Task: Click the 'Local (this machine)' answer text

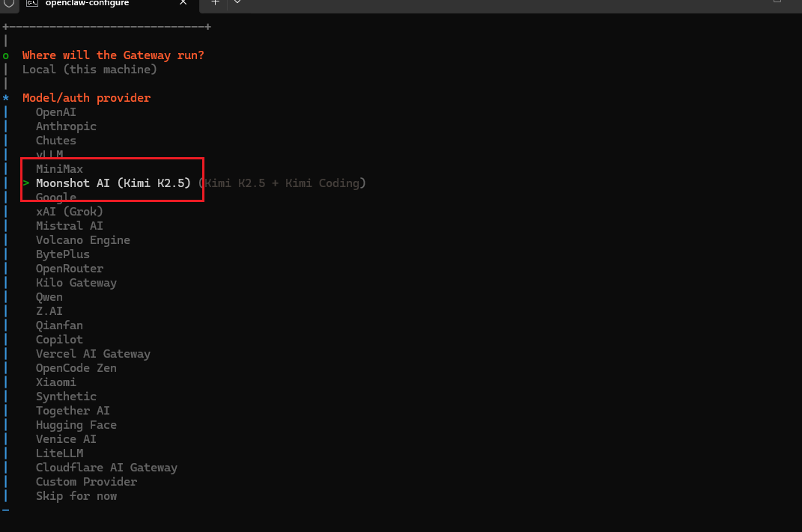Action: tap(90, 70)
